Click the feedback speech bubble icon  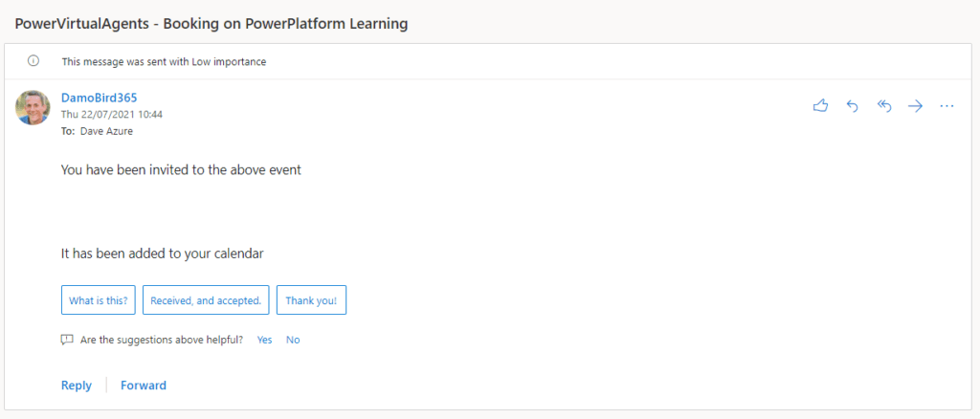[x=67, y=340]
